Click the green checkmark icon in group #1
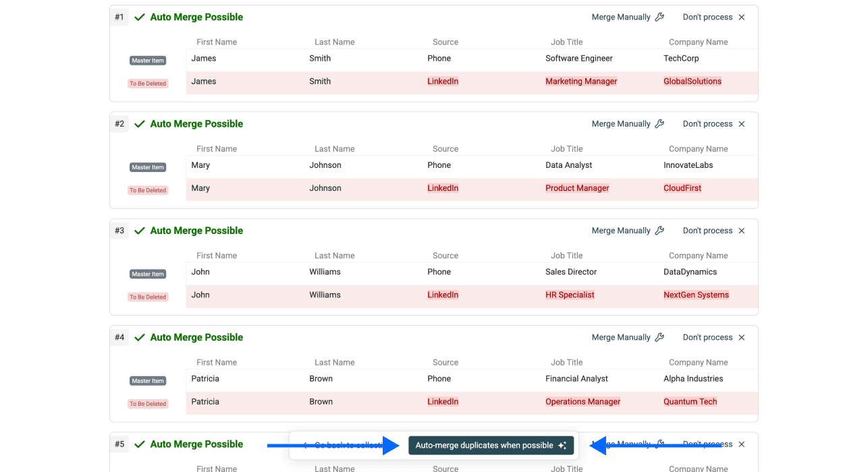Screen dimensions: 868x472 [x=140, y=16]
